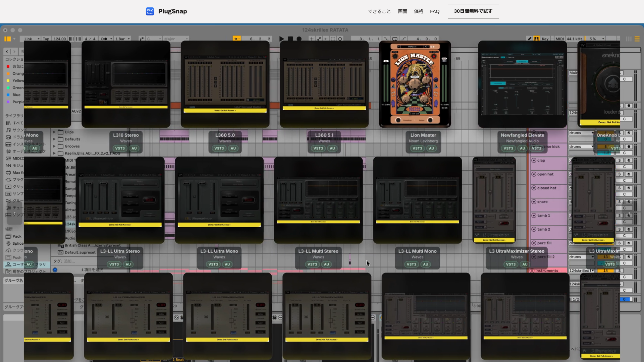Toggle the Key map mode button

pos(545,39)
